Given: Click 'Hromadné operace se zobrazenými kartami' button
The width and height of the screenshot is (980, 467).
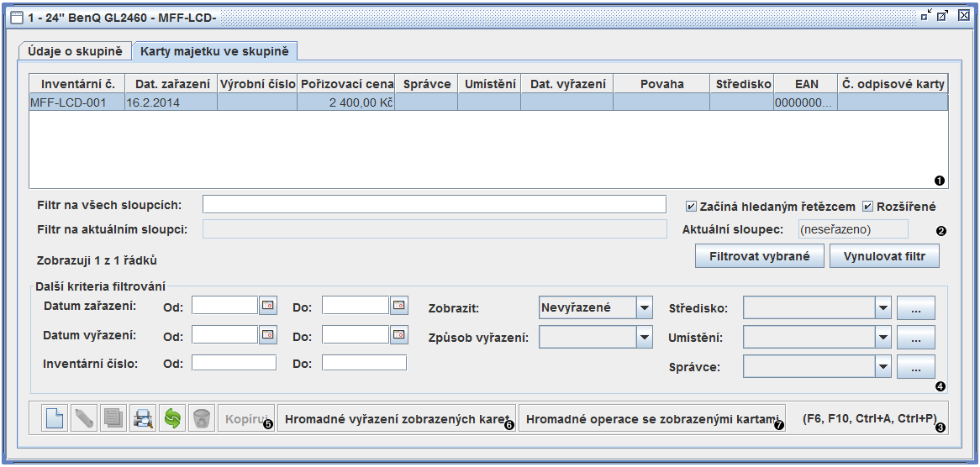Looking at the screenshot, I should click(652, 418).
